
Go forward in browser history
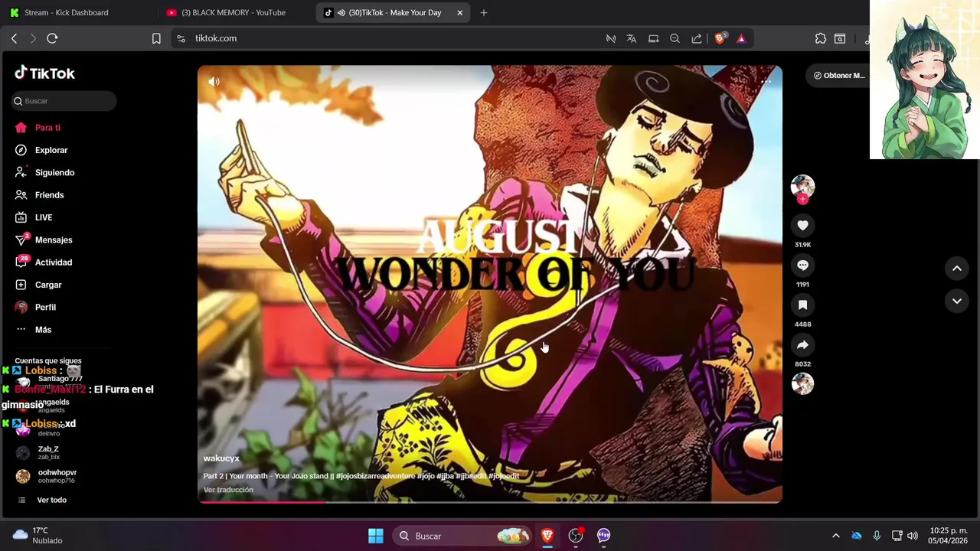pyautogui.click(x=33, y=38)
